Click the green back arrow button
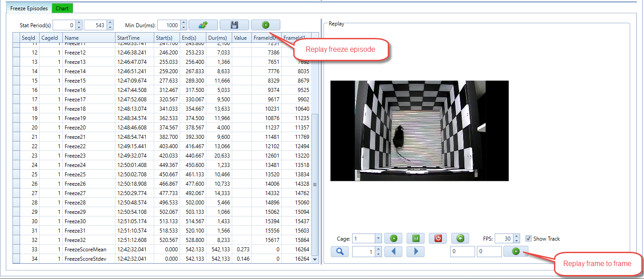Screen dimensions: 644x279 460,238
